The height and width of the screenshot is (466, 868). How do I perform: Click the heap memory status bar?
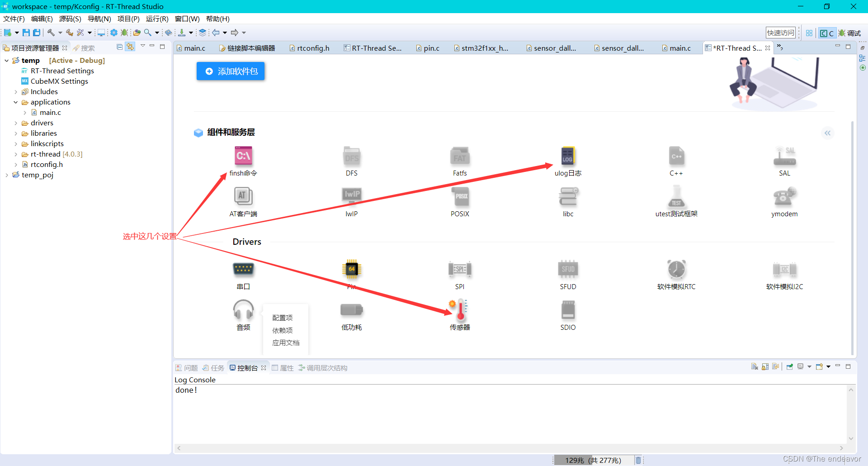click(593, 460)
